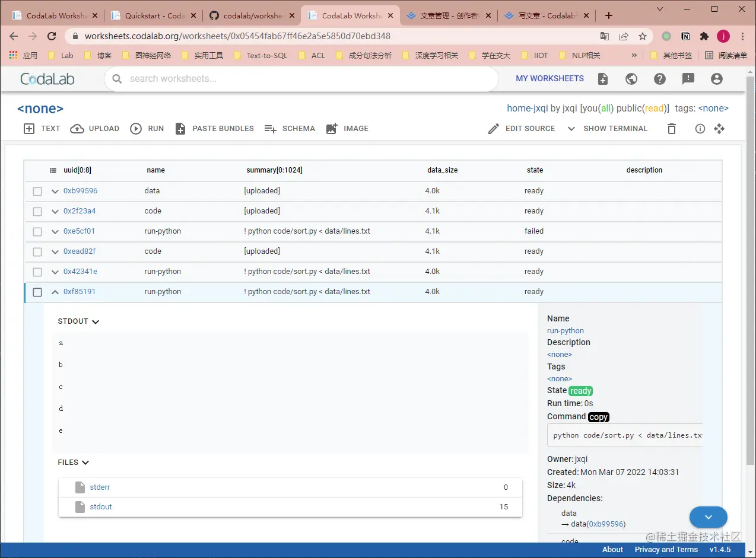The width and height of the screenshot is (756, 558).
Task: Click the search worksheets input field
Action: (301, 79)
